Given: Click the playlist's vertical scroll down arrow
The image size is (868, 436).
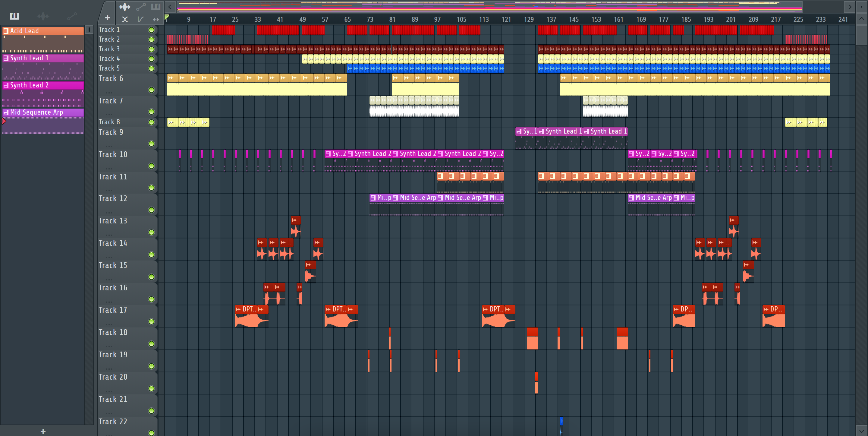Looking at the screenshot, I should coord(861,431).
